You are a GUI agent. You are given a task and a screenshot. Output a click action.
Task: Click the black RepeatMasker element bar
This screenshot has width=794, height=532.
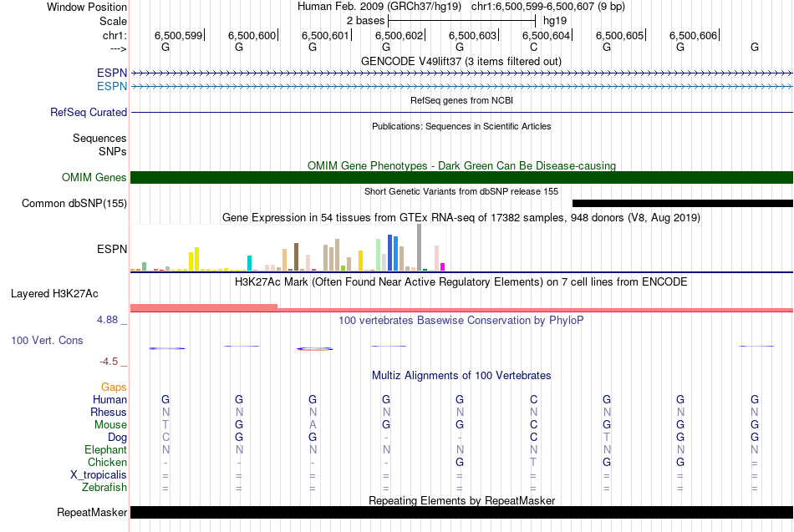(x=461, y=512)
